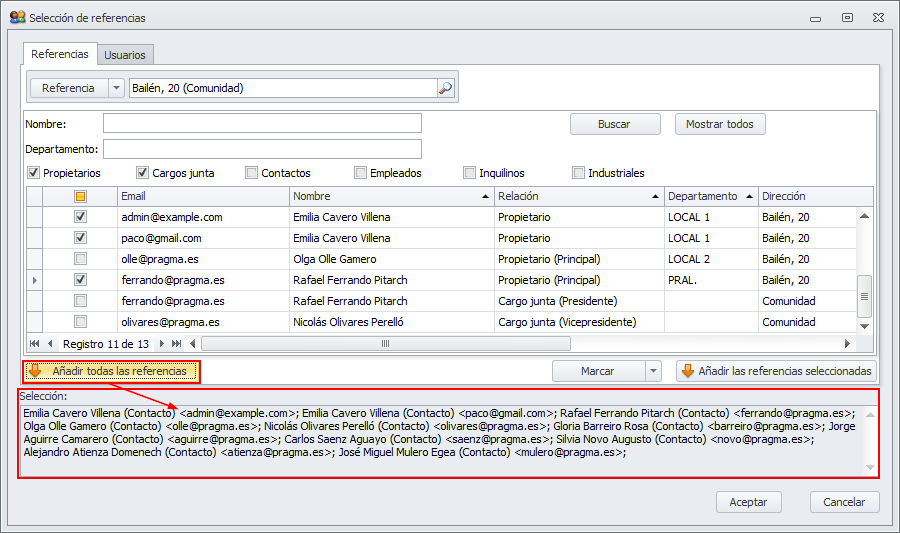Click the grid scroll up arrow

click(x=864, y=216)
